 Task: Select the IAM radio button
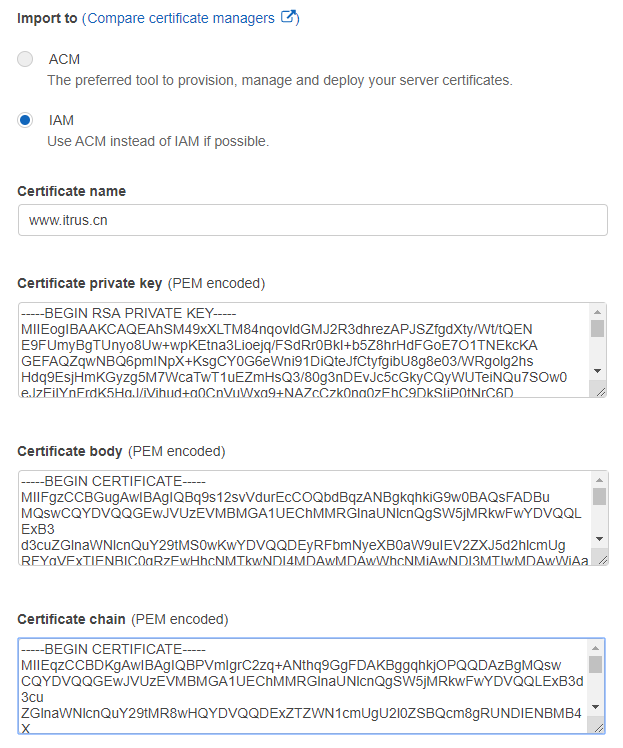pyautogui.click(x=26, y=121)
